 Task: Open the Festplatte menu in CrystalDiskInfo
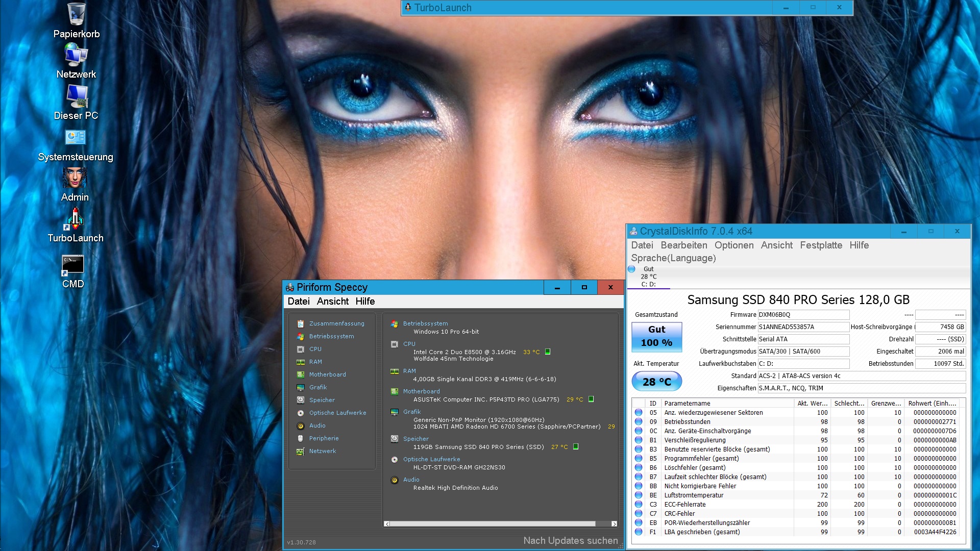[821, 245]
